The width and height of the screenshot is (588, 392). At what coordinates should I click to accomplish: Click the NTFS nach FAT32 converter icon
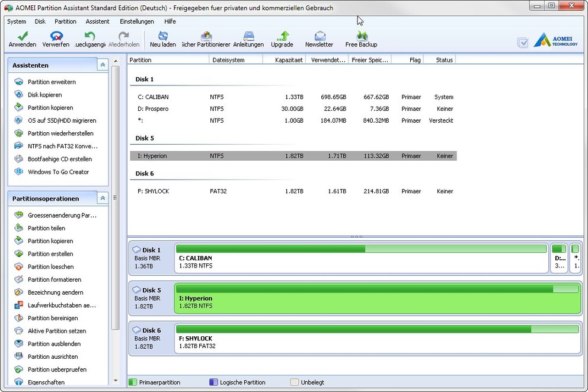click(x=19, y=146)
